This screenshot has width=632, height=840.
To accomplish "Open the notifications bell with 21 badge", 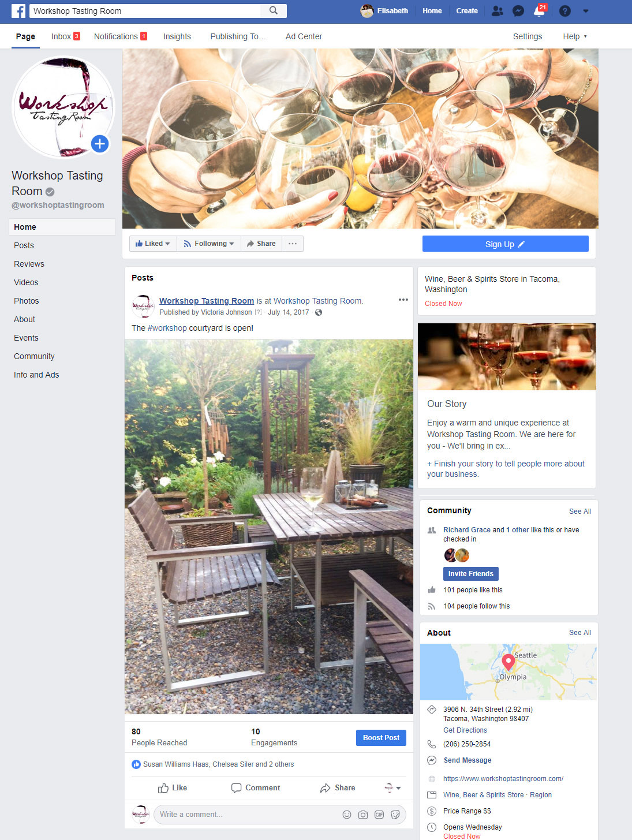I will pyautogui.click(x=540, y=11).
